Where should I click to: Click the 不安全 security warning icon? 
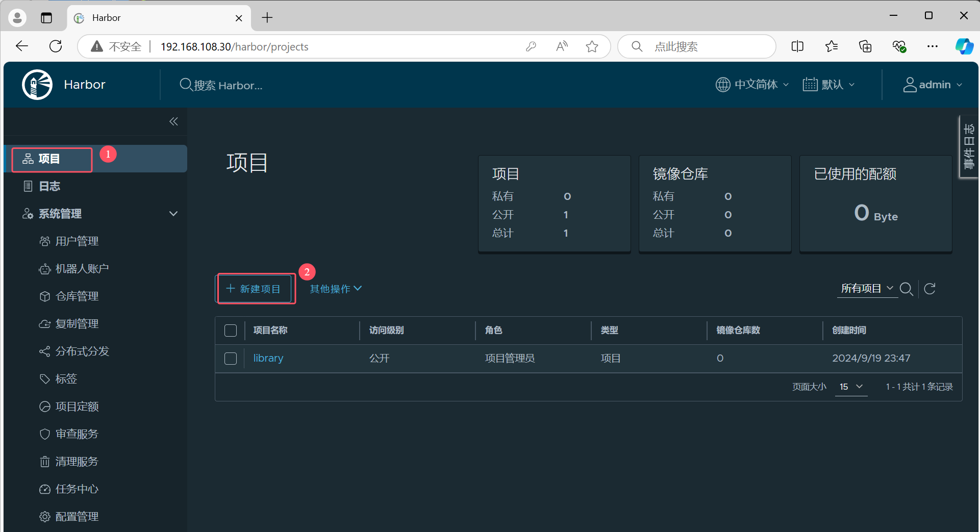(96, 47)
